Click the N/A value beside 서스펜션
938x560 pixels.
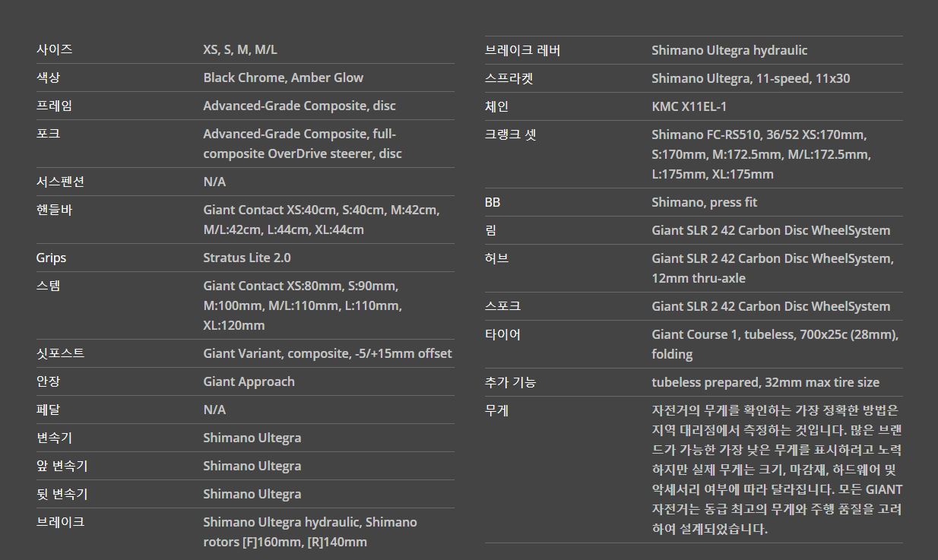pyautogui.click(x=214, y=182)
